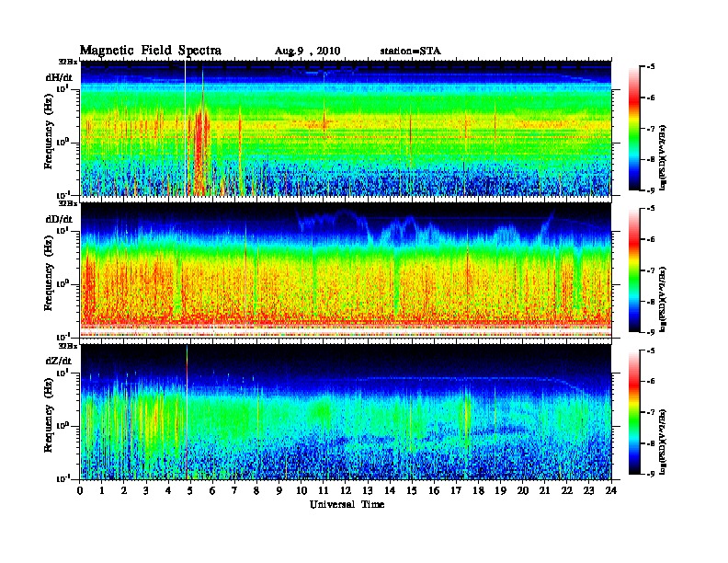Screen dimensions: 728x563
Task: Click hour 3 on the time axis
Action: pyautogui.click(x=146, y=490)
